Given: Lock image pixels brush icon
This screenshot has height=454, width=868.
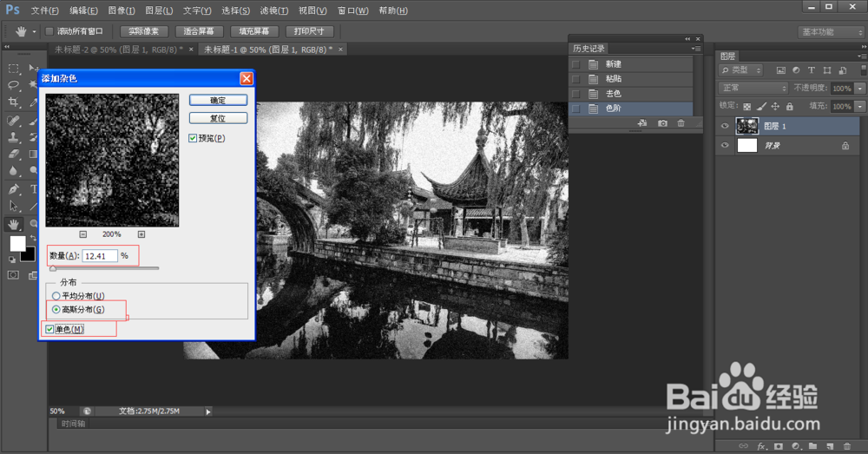Looking at the screenshot, I should click(762, 106).
